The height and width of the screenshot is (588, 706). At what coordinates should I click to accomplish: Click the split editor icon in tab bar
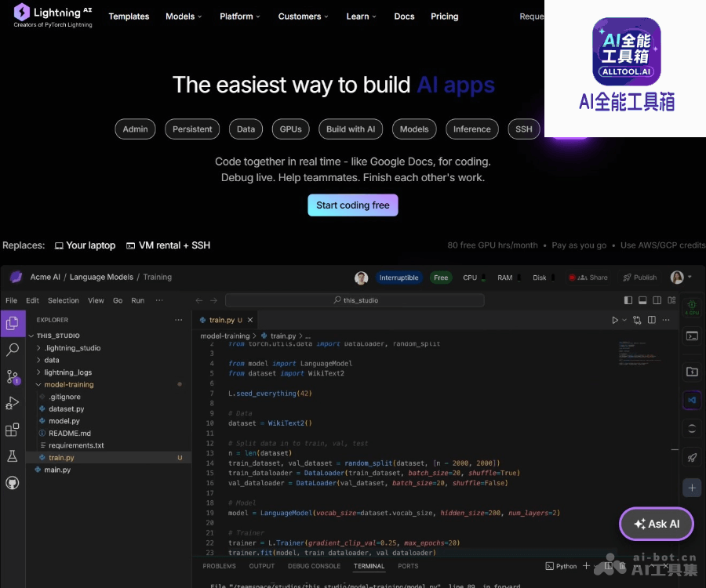click(x=652, y=320)
